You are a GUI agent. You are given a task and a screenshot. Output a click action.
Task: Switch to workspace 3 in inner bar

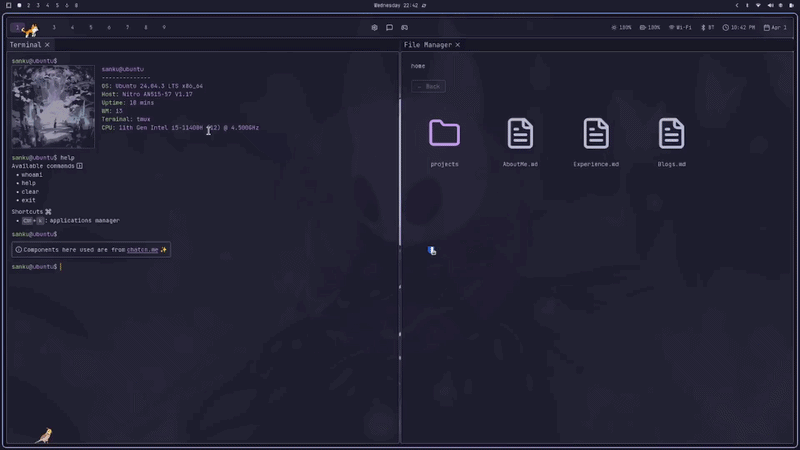(x=54, y=28)
